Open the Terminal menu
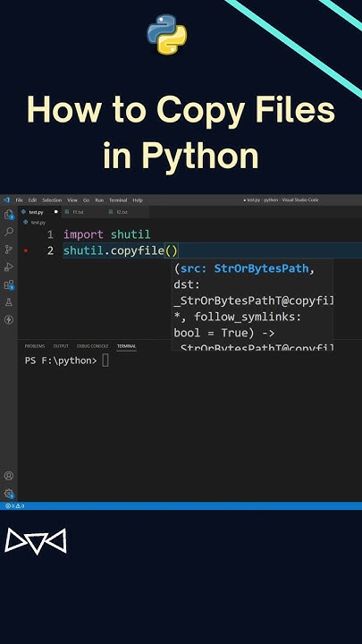Viewport: 362px width, 644px height. pyautogui.click(x=118, y=200)
